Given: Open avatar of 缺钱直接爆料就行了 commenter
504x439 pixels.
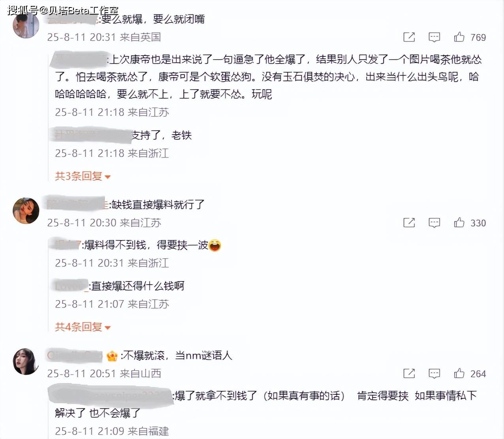Looking at the screenshot, I should coord(26,211).
